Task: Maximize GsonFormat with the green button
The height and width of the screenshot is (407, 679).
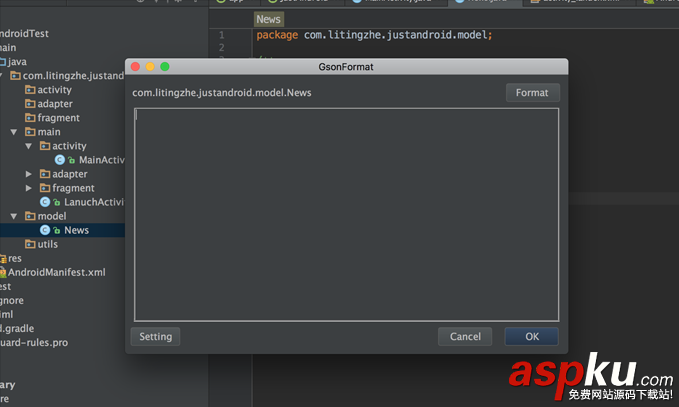Action: coord(165,67)
